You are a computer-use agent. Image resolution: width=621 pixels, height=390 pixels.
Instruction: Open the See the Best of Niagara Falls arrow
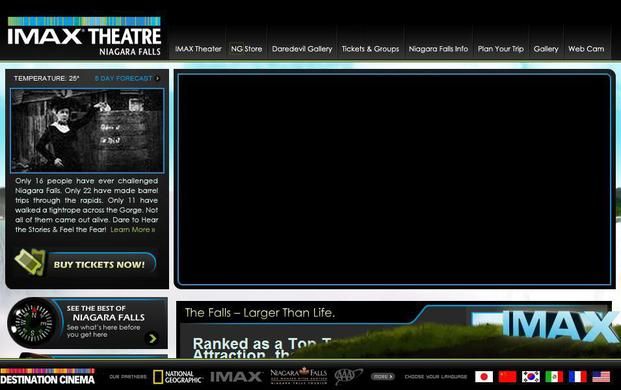[152, 338]
